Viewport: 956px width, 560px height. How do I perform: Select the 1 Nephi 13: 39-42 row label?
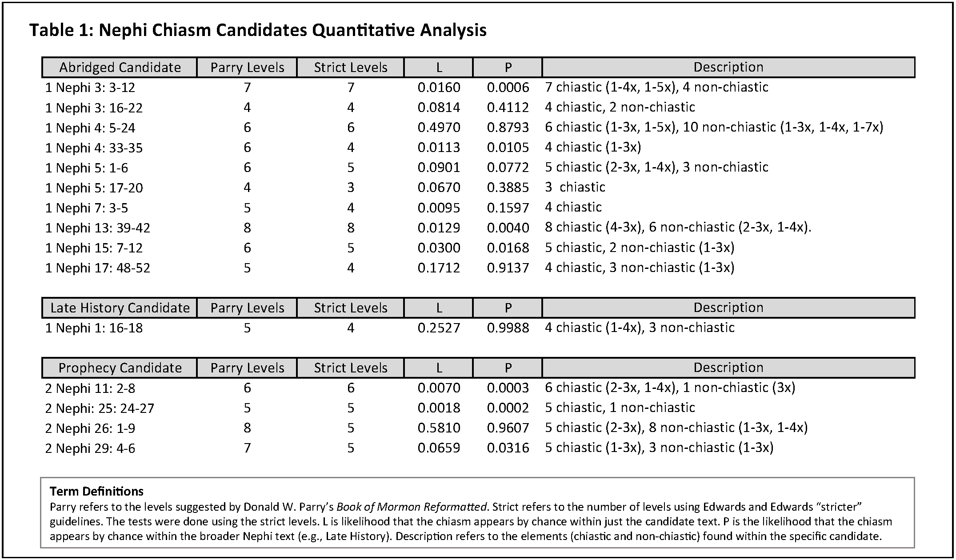click(98, 228)
